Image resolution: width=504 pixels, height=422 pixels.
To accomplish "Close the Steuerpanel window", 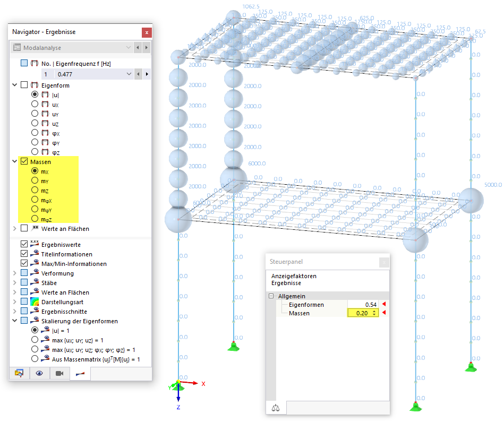I will (x=384, y=263).
